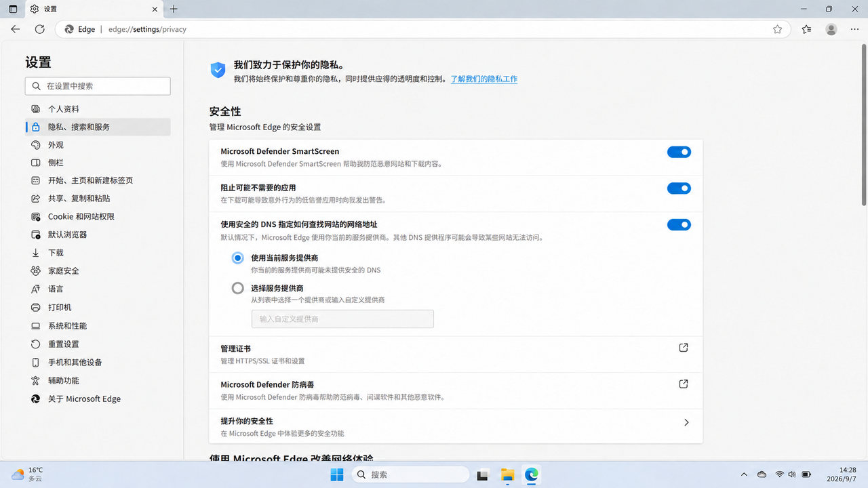The width and height of the screenshot is (868, 488).
Task: Open 了解我们的隐私工作 link
Action: click(x=484, y=79)
